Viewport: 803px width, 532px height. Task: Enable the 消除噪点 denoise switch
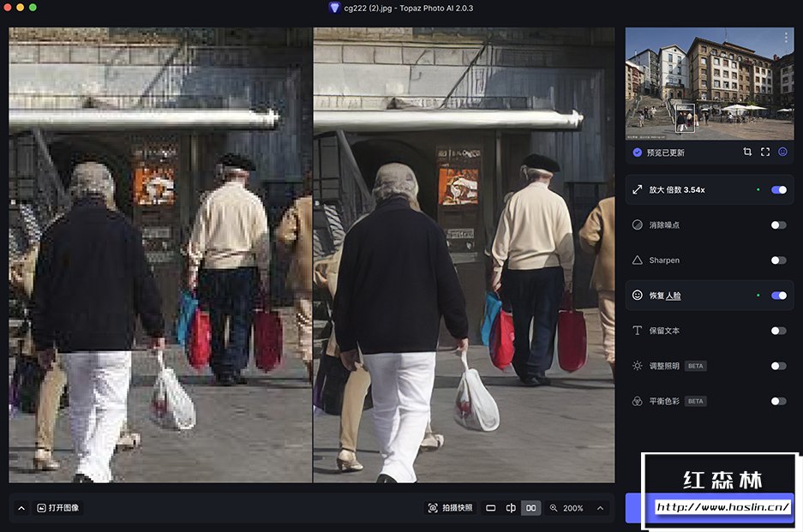click(x=778, y=225)
